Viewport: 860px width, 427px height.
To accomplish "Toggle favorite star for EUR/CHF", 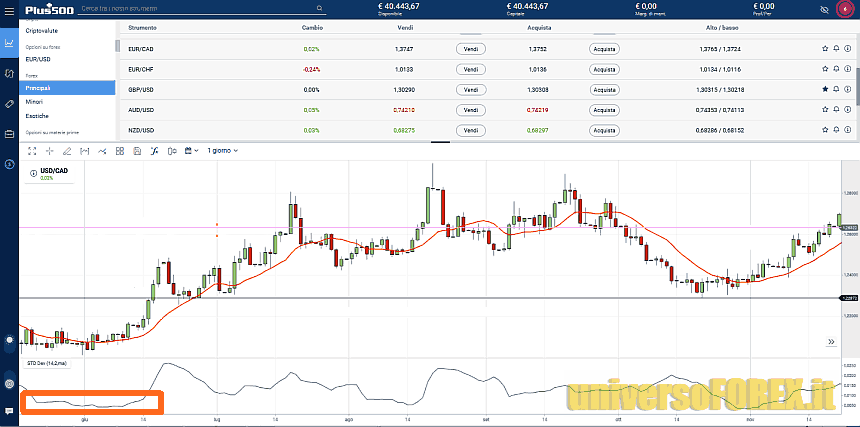I will click(825, 69).
